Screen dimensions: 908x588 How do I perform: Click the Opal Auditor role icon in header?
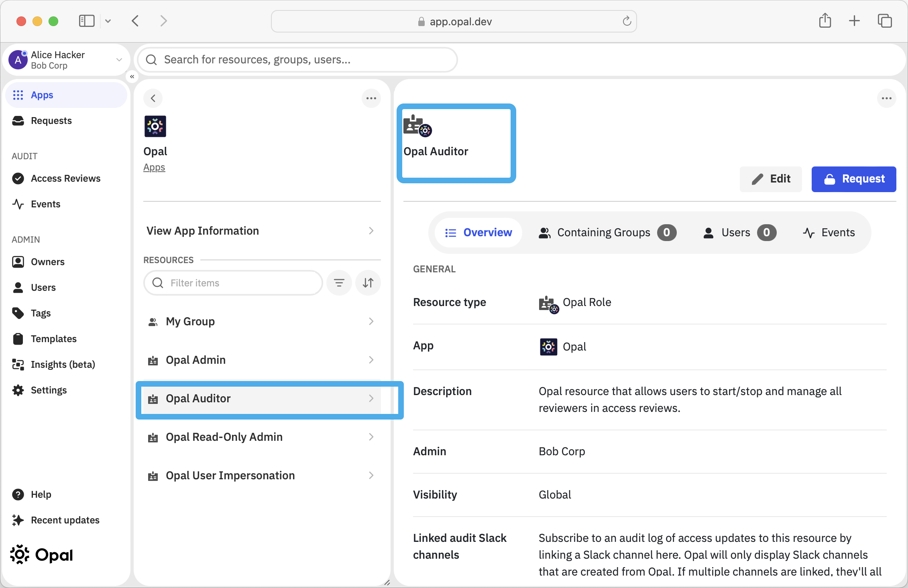[417, 126]
